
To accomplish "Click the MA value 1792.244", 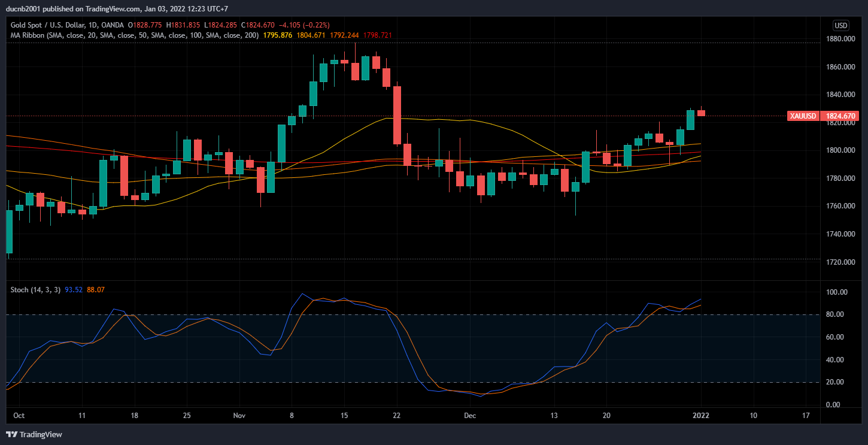I will (x=345, y=35).
